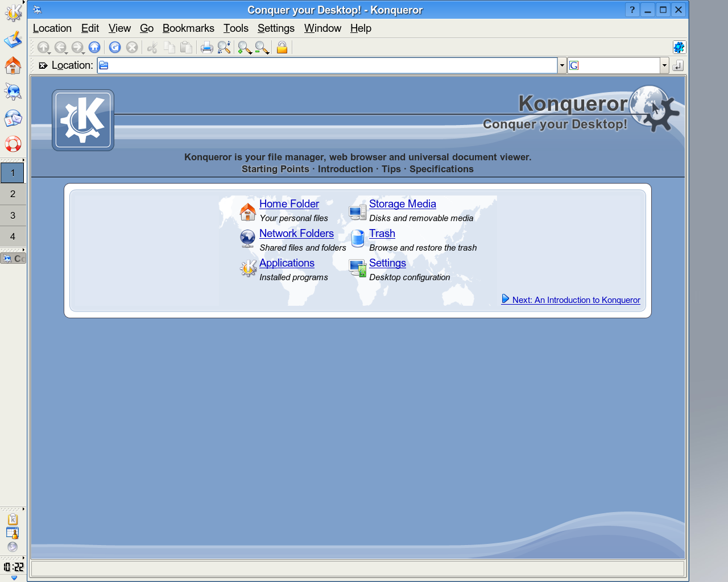Screen dimensions: 728x582
Task: Follow the Storage Media link
Action: point(403,204)
